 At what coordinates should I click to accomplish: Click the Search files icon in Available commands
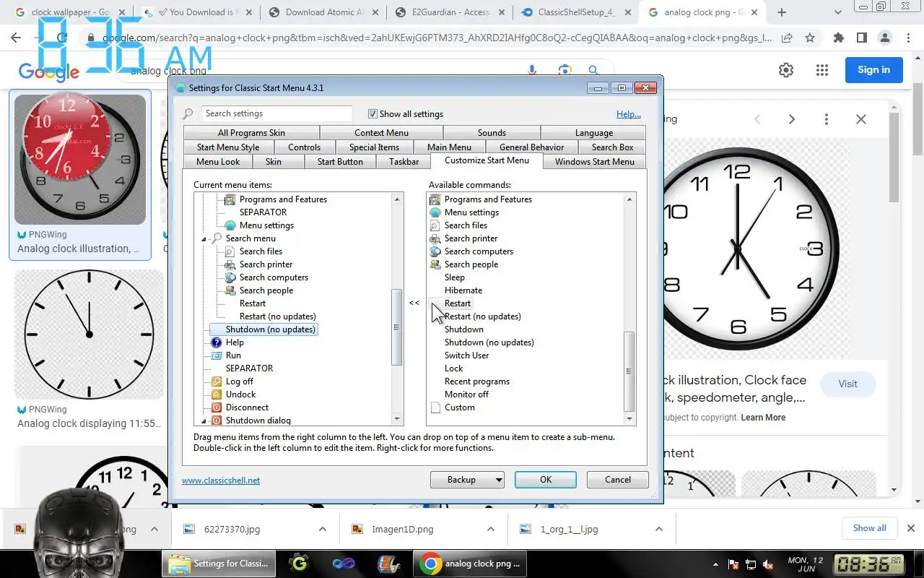click(x=435, y=225)
